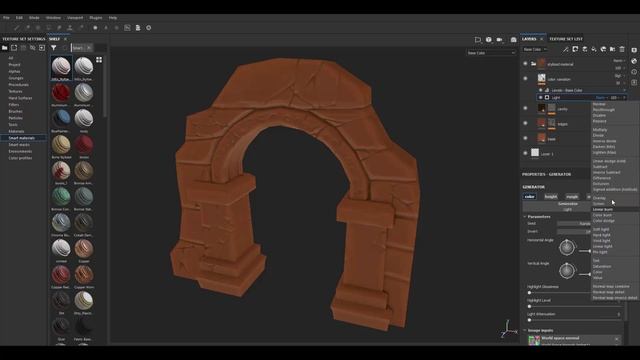
Task: Collapse the Parameters section
Action: (525, 217)
